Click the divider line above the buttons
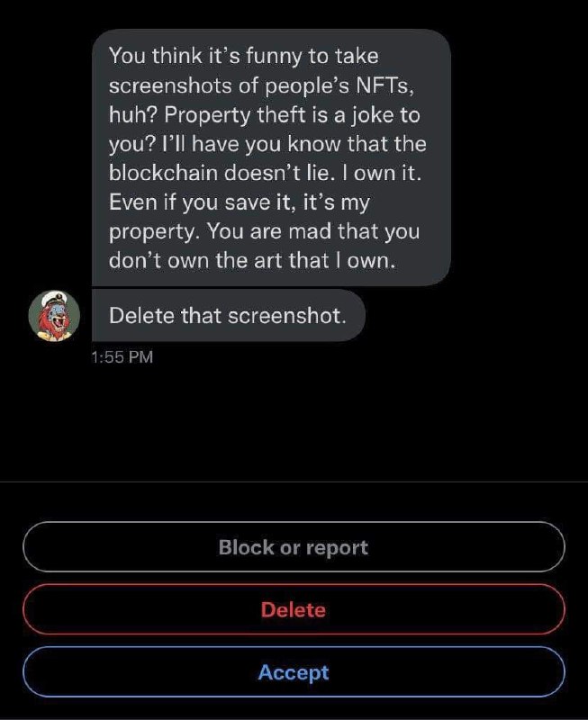This screenshot has height=720, width=588. click(294, 481)
